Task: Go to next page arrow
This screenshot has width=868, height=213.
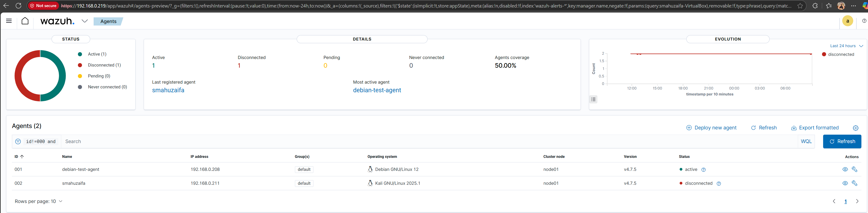Action: pos(857,201)
